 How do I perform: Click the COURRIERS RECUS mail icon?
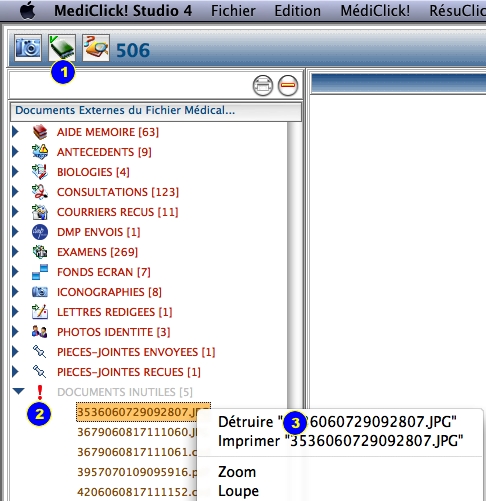(40, 212)
